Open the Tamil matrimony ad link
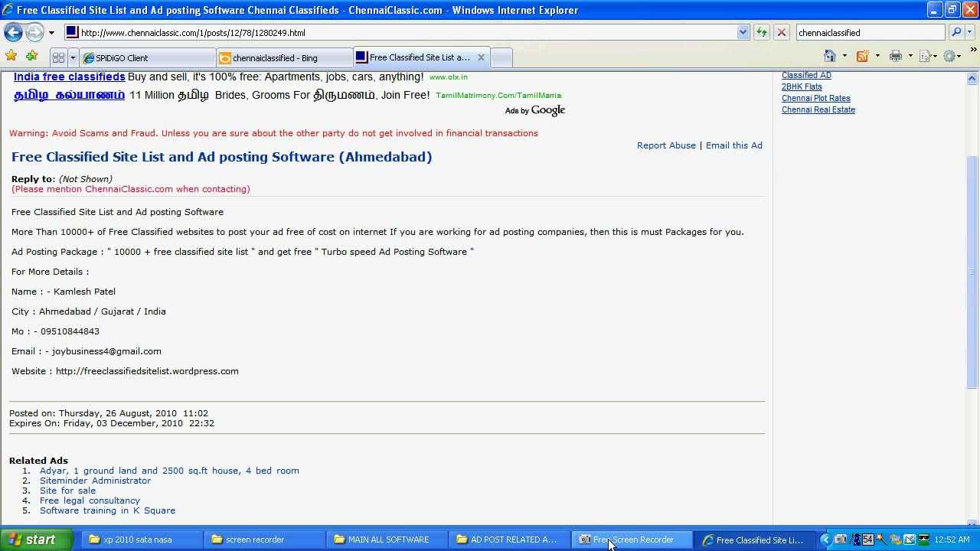Screen dimensions: 980x551 click(69, 95)
